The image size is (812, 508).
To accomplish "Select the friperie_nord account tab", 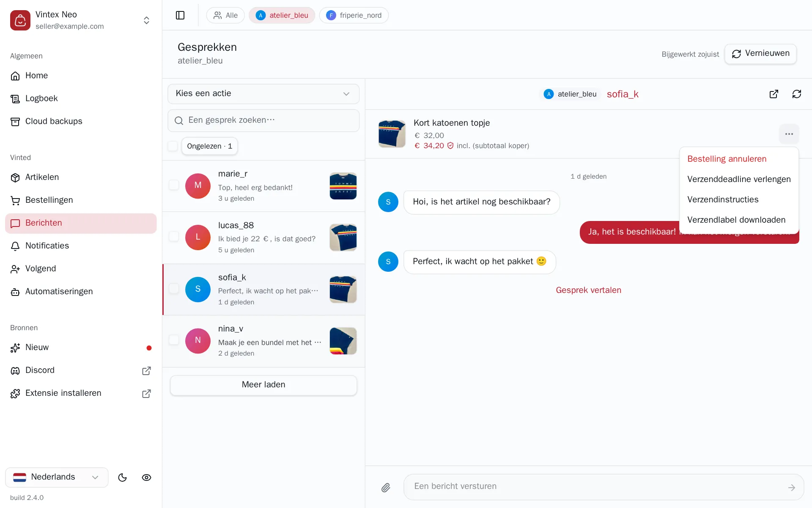I will [x=354, y=15].
